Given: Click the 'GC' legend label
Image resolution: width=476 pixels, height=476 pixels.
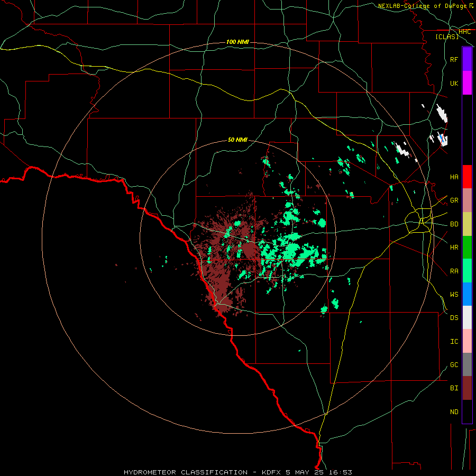Looking at the screenshot, I should (454, 365).
